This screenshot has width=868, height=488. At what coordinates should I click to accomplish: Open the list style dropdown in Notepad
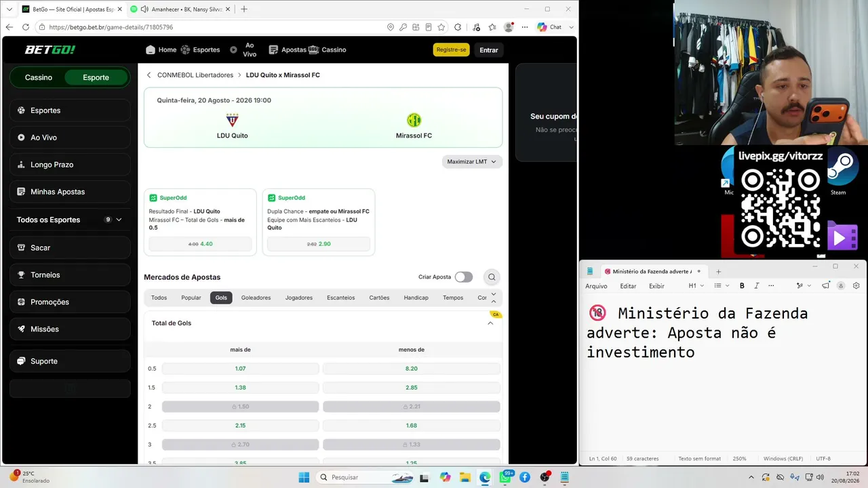click(722, 286)
